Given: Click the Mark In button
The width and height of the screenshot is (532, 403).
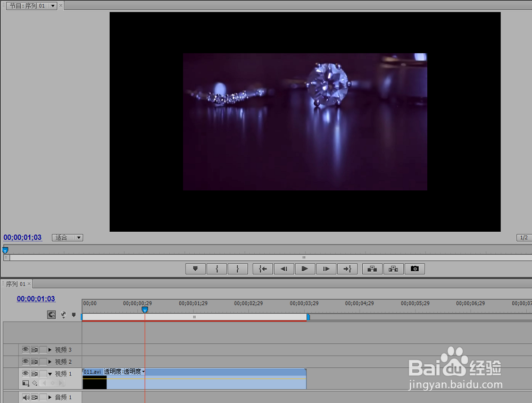Looking at the screenshot, I should click(x=217, y=269).
